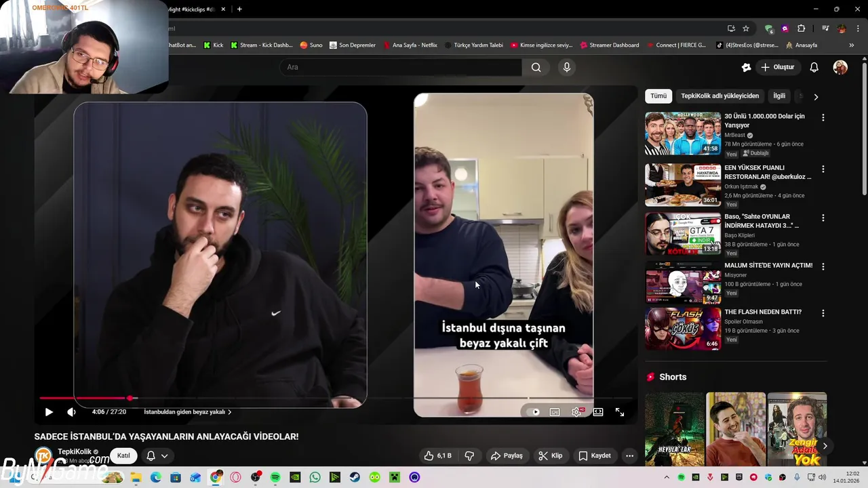Save video with Kaydet button
Viewport: 868px width, 488px height.
pyautogui.click(x=594, y=455)
